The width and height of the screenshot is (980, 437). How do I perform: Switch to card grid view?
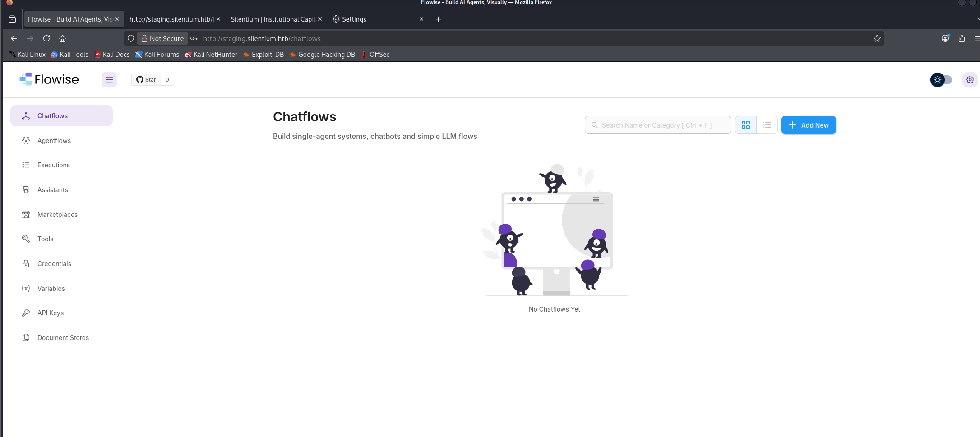[746, 125]
